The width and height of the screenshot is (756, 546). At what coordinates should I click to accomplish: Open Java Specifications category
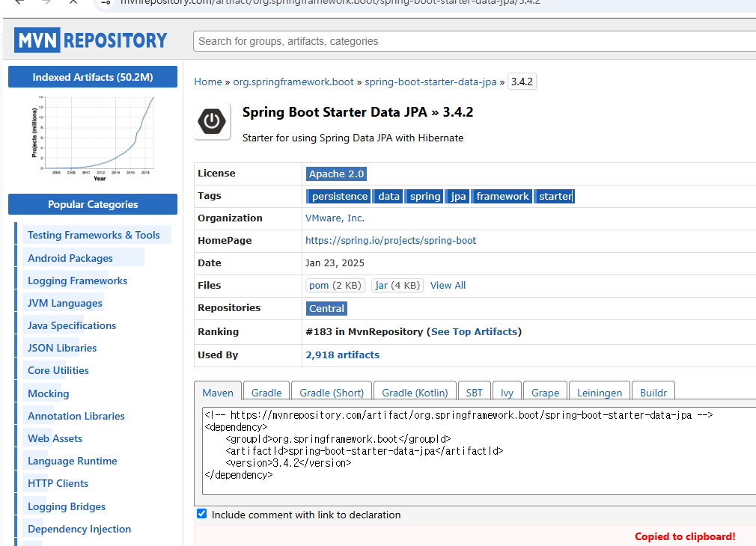(71, 325)
